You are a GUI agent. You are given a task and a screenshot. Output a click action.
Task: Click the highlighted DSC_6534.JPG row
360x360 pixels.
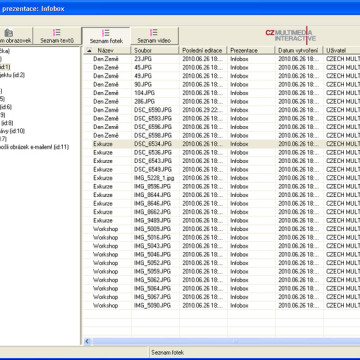coord(221,144)
